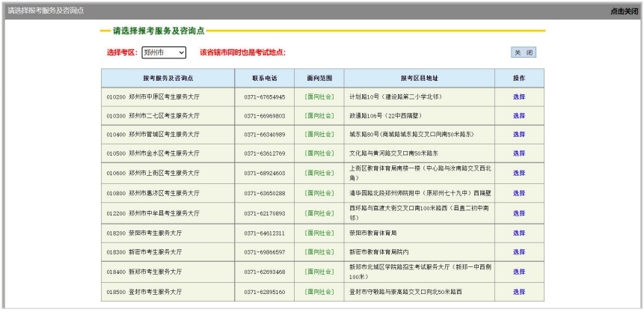Click the address 计划路10号 cell
This screenshot has height=312, width=644.
pos(396,97)
